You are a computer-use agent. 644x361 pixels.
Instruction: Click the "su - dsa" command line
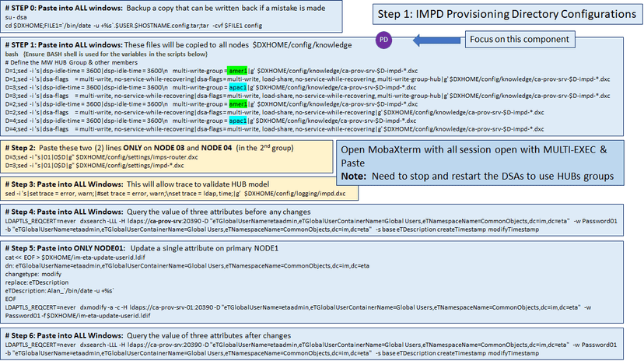pyautogui.click(x=16, y=14)
